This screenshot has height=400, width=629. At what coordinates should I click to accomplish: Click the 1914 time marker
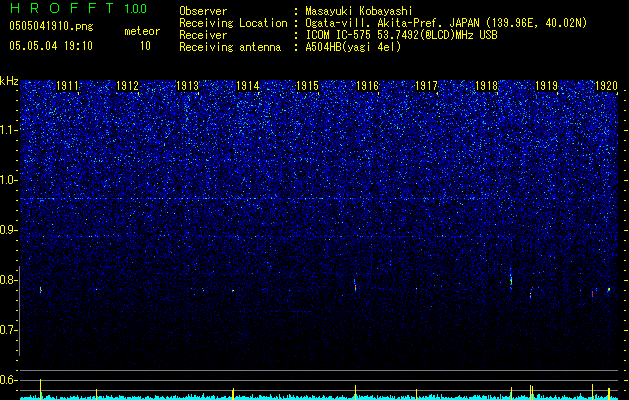tap(248, 86)
